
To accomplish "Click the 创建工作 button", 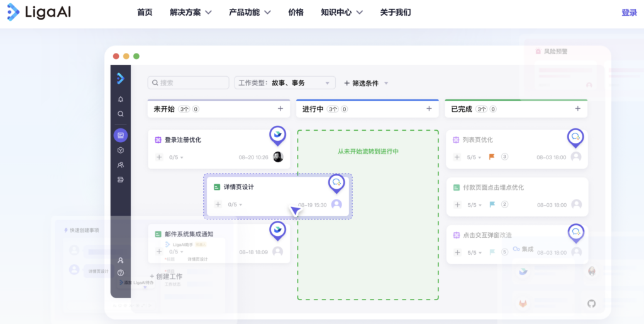I will pyautogui.click(x=166, y=276).
